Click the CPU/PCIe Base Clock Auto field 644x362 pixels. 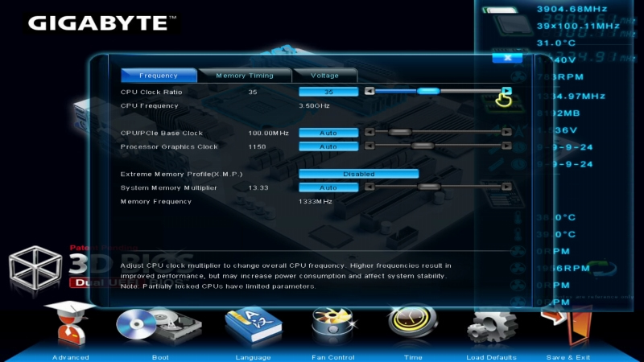coord(328,133)
